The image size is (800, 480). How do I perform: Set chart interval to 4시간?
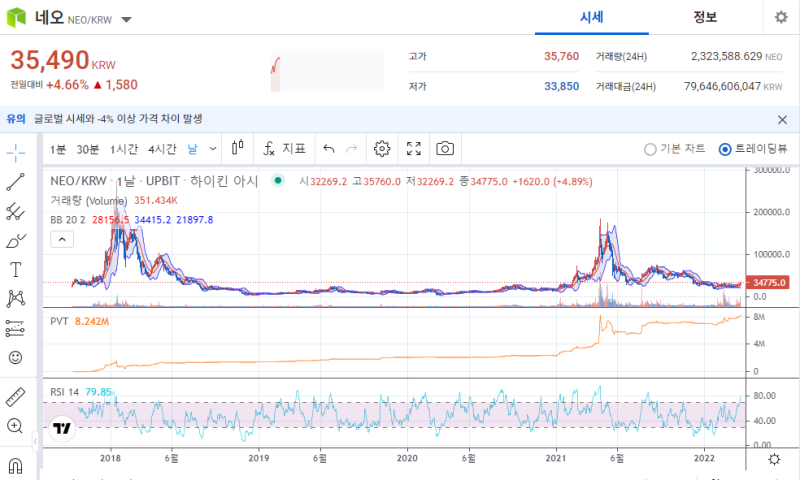tap(162, 149)
